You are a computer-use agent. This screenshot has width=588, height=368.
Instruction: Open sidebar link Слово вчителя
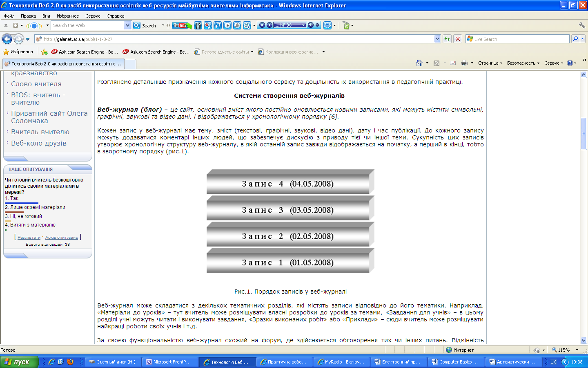[x=36, y=84]
